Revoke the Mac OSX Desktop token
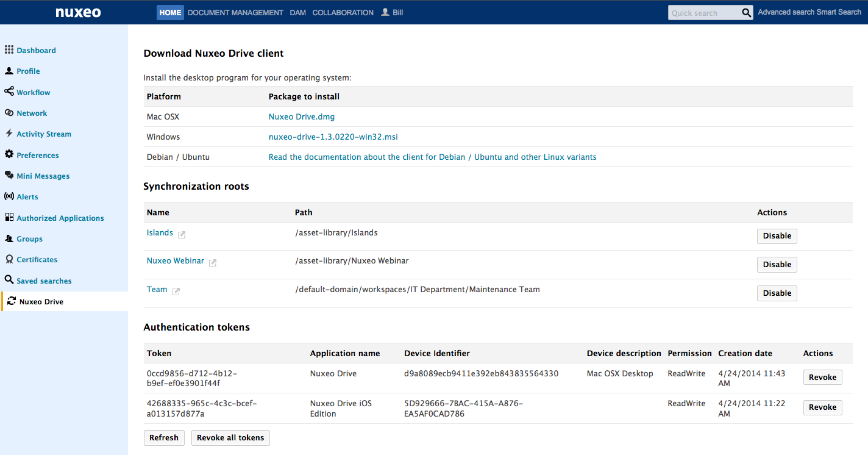 click(x=823, y=378)
